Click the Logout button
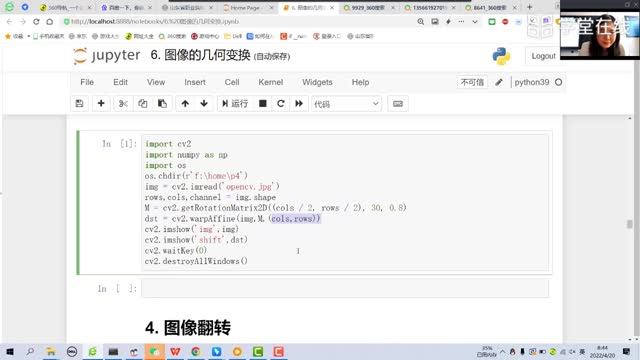640x360 pixels. [543, 56]
